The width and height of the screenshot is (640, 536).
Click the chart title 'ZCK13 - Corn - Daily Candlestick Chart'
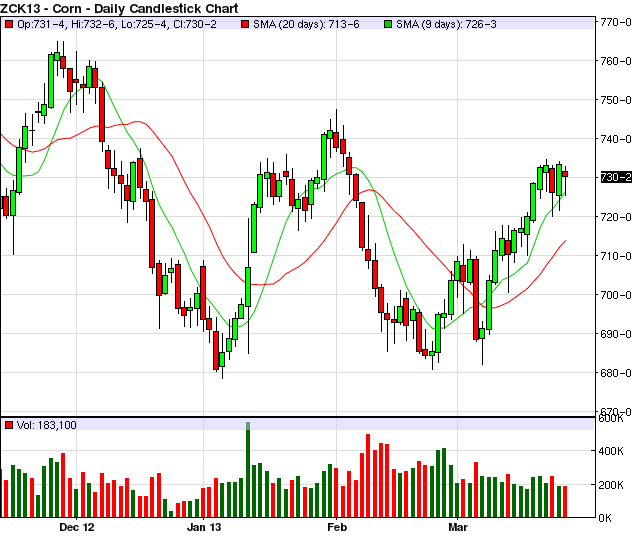(x=119, y=8)
